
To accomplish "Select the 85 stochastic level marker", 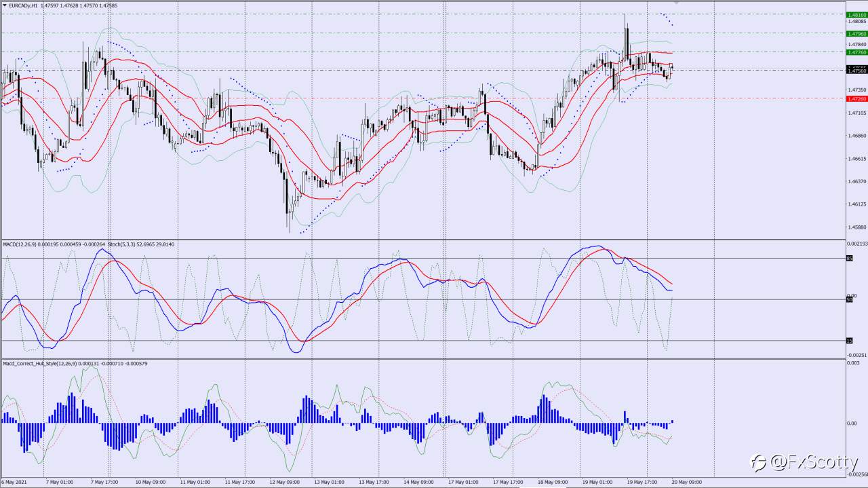I will (x=850, y=259).
